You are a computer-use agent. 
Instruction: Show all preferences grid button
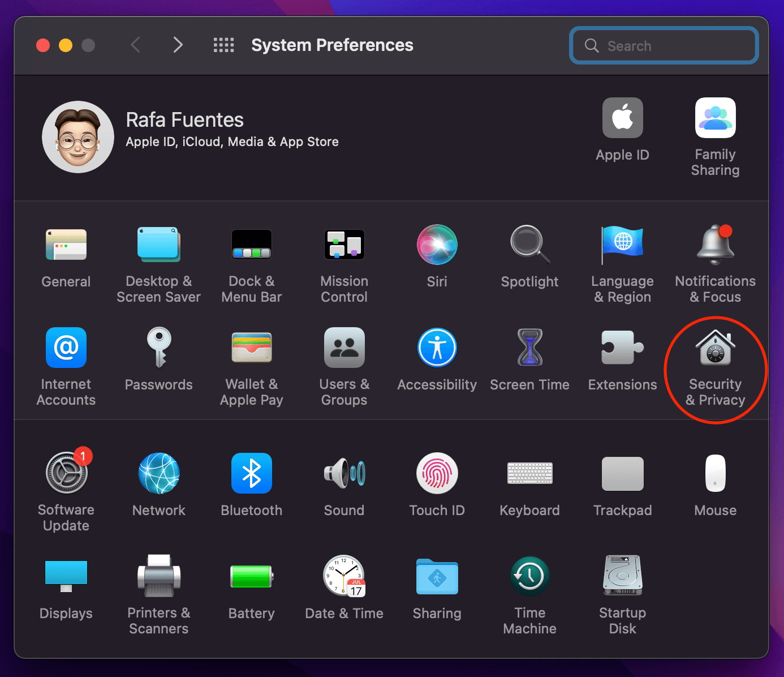click(223, 45)
